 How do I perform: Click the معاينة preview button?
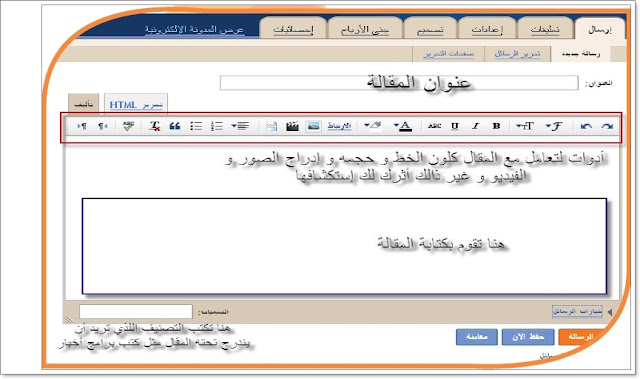click(x=477, y=337)
